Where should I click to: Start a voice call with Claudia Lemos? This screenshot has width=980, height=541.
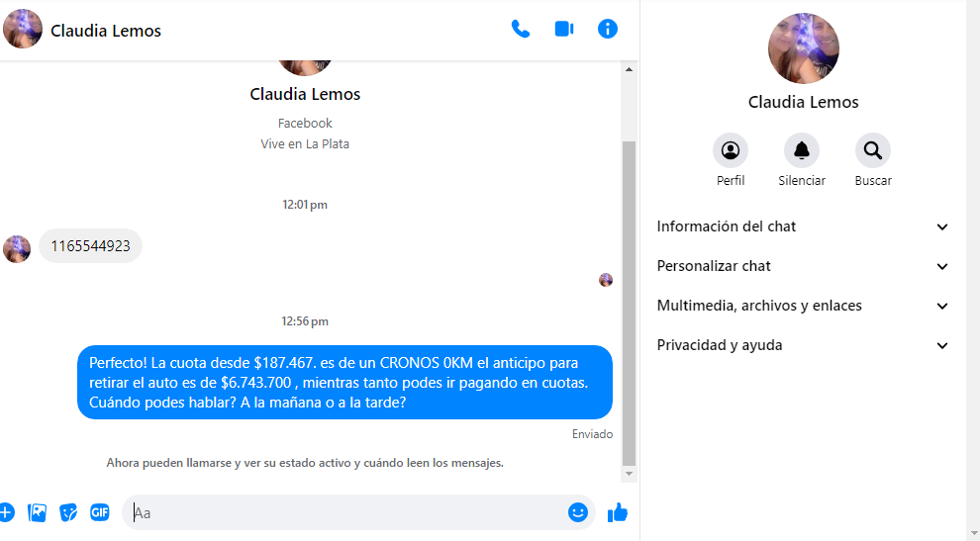[x=520, y=29]
